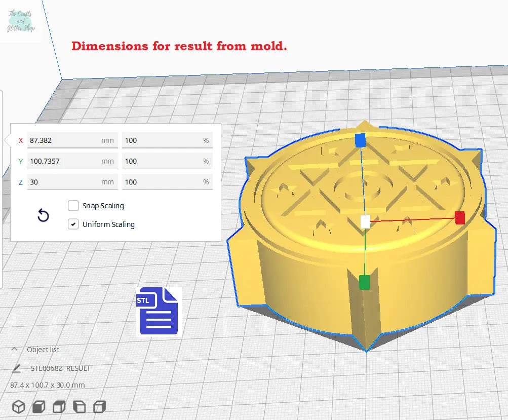Grab the blue Z-axis scale handle
The width and height of the screenshot is (508, 420).
(x=360, y=140)
